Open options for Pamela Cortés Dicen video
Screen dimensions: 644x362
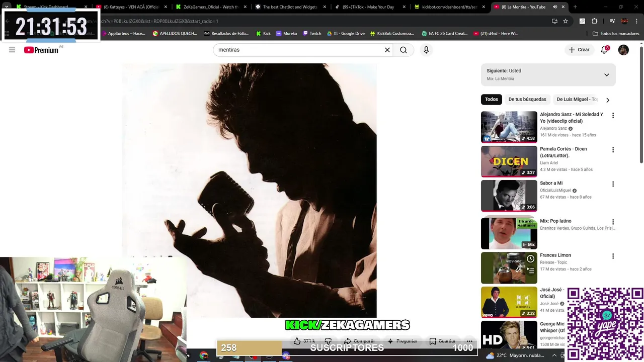click(x=613, y=150)
